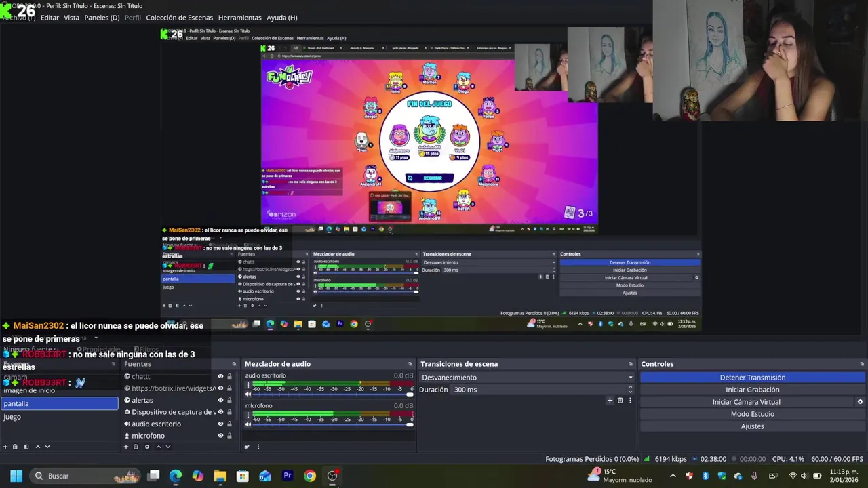
Task: Hide the botrix.live widget source
Action: 220,388
